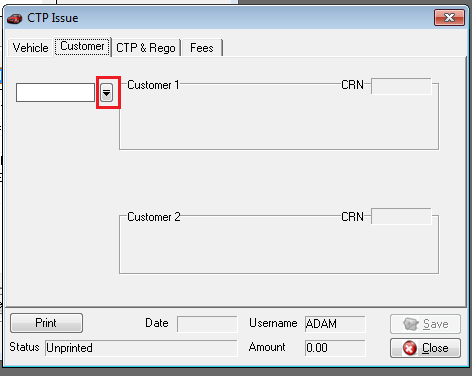Click the Save button
The width and height of the screenshot is (472, 376).
(425, 324)
